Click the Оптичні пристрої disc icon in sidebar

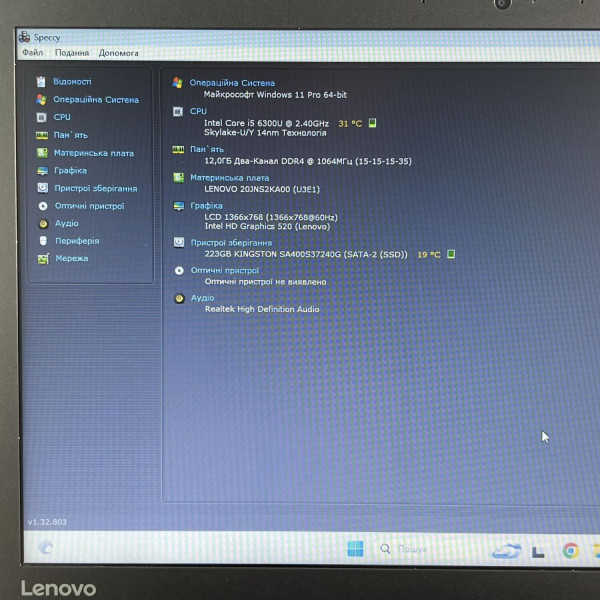[43, 206]
